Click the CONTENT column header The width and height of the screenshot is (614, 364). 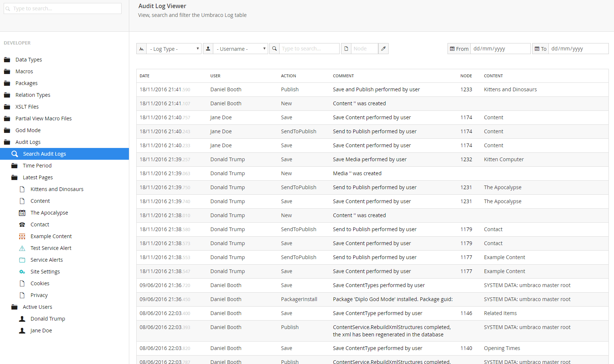[493, 76]
